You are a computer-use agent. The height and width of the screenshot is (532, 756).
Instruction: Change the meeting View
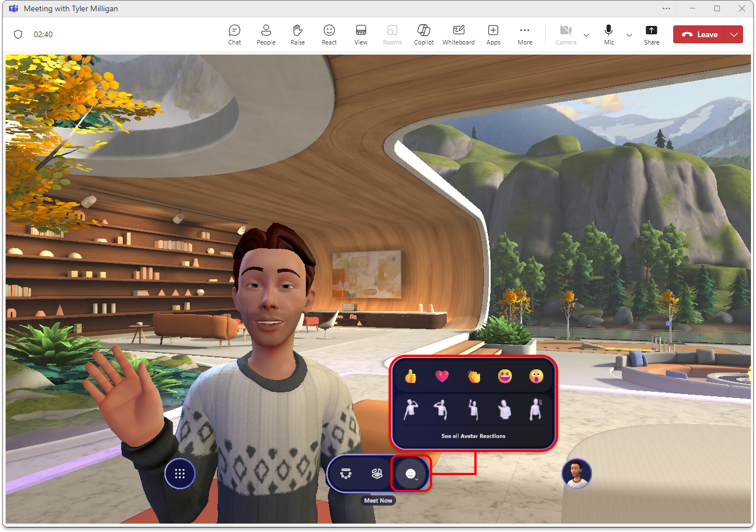pos(360,34)
